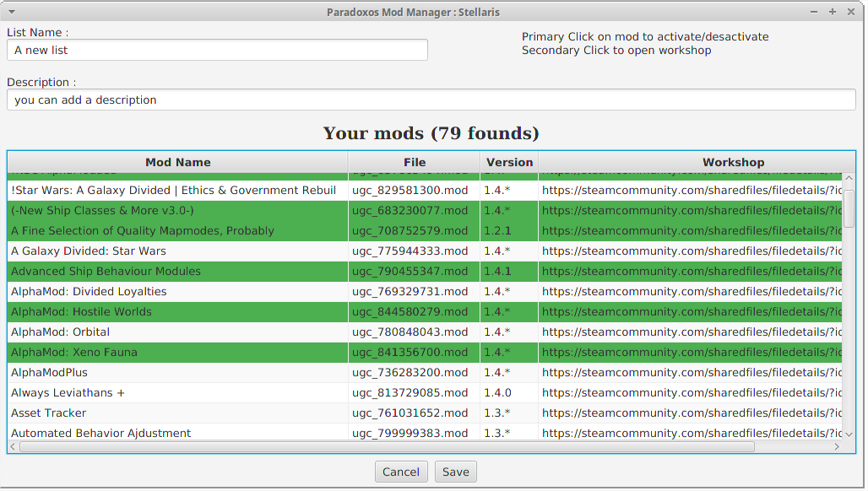Click the Asset Tracker workshop URL
The image size is (868, 491).
(691, 413)
